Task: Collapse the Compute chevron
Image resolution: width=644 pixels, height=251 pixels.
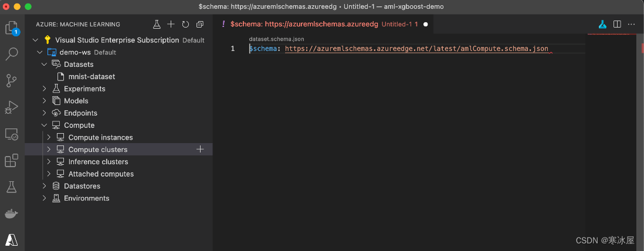Action: click(45, 125)
